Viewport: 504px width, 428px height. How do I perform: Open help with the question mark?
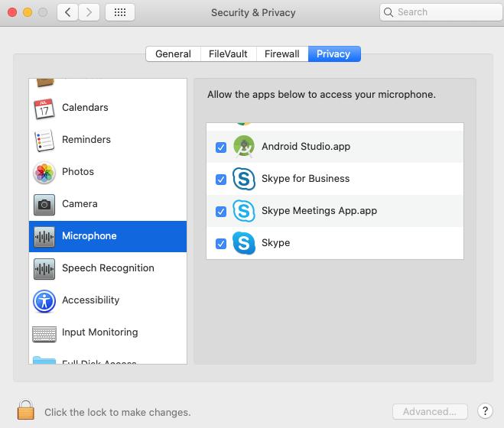[485, 411]
